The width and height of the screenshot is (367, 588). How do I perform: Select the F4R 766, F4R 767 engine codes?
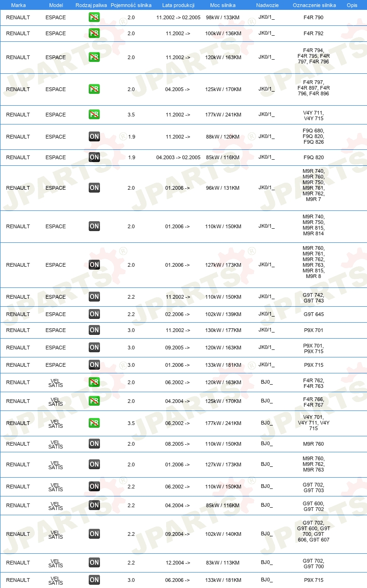click(313, 402)
